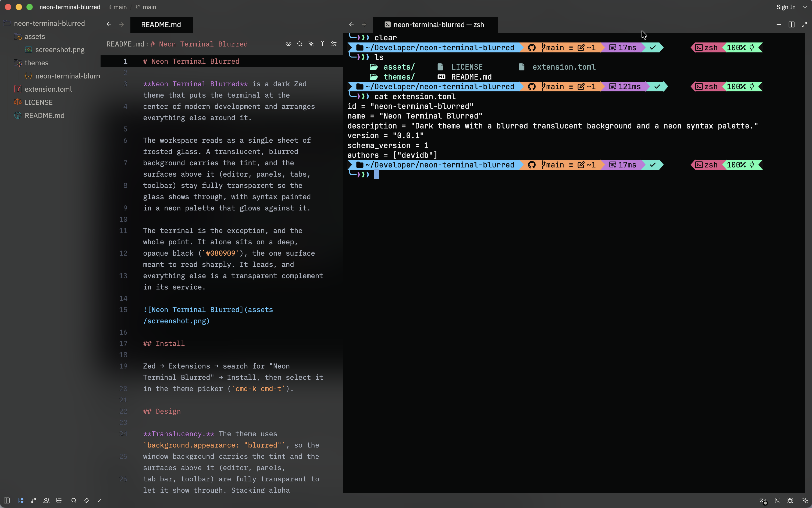812x508 pixels.
Task: Add a new terminal with plus icon
Action: click(779, 24)
